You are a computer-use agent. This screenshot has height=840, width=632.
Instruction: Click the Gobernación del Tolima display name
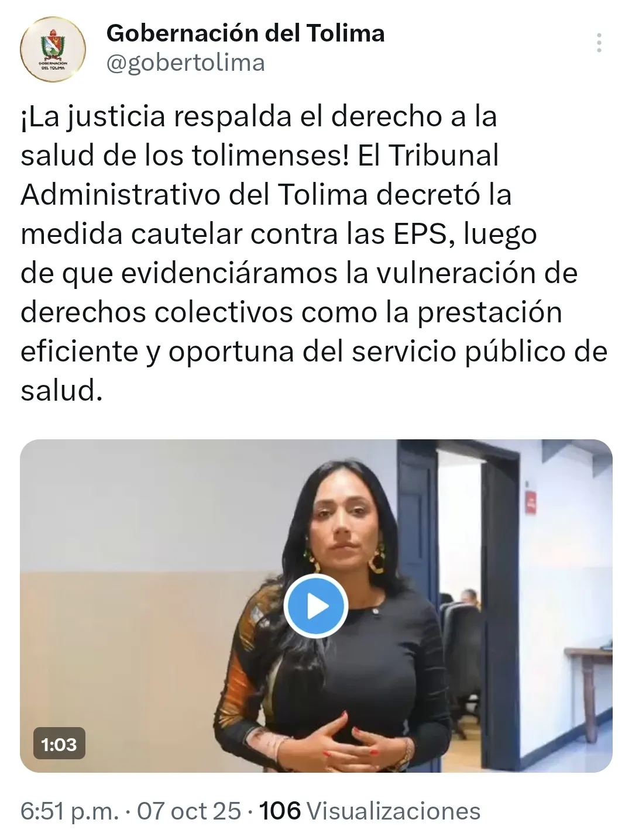(x=246, y=33)
